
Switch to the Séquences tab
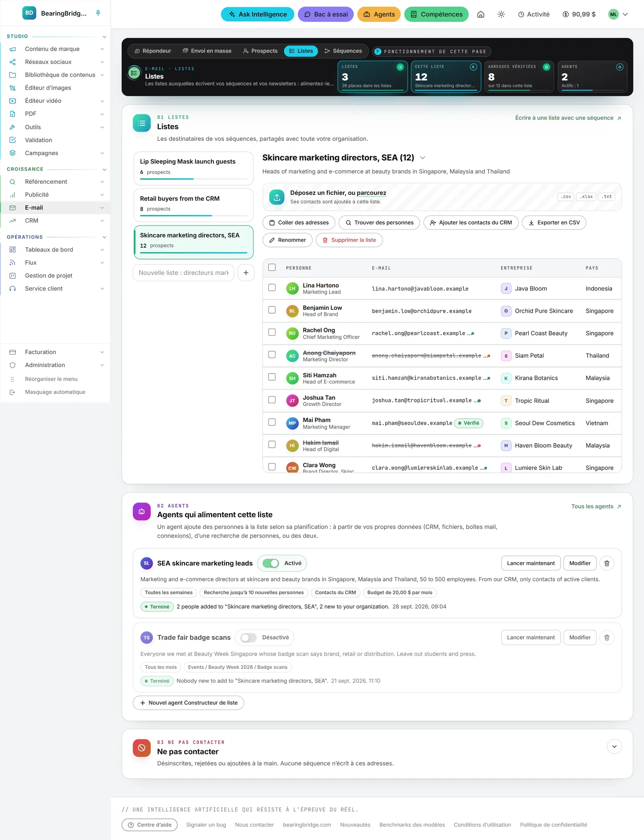[343, 51]
